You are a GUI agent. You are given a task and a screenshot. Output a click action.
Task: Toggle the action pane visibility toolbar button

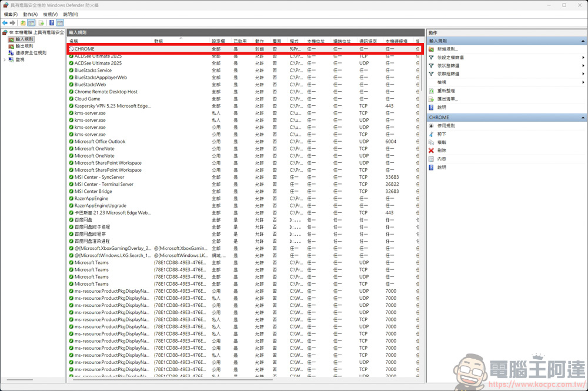[x=60, y=22]
